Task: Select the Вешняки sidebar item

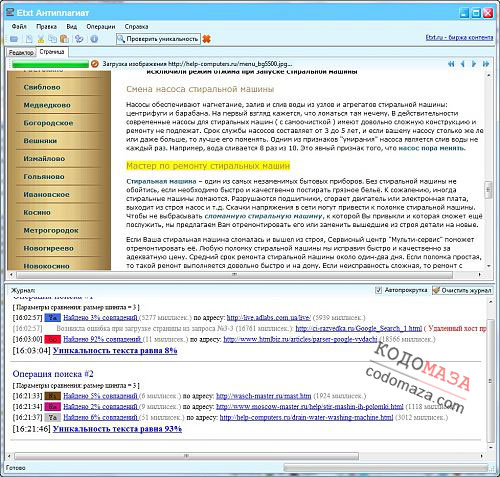Action: click(40, 141)
